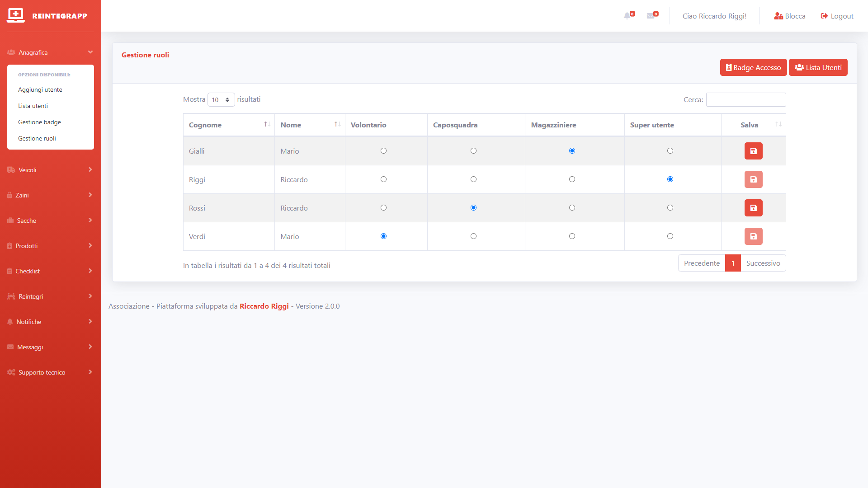Expand the Veicoli sidebar menu
Viewport: 868px width, 488px height.
(x=50, y=170)
